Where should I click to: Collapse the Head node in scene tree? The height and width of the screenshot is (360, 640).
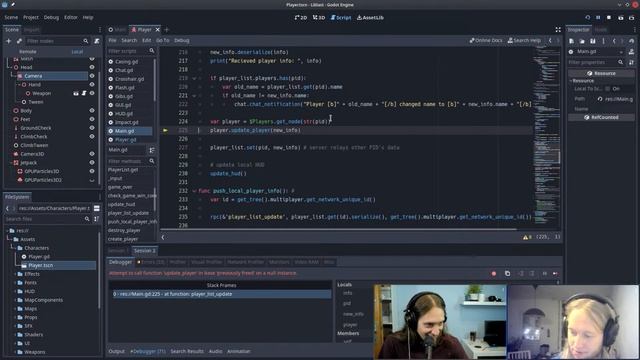11,67
